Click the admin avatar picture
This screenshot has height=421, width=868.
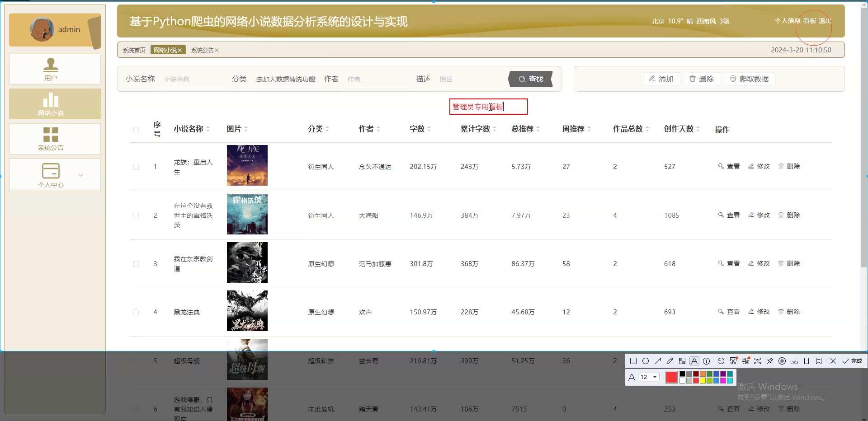tap(42, 29)
